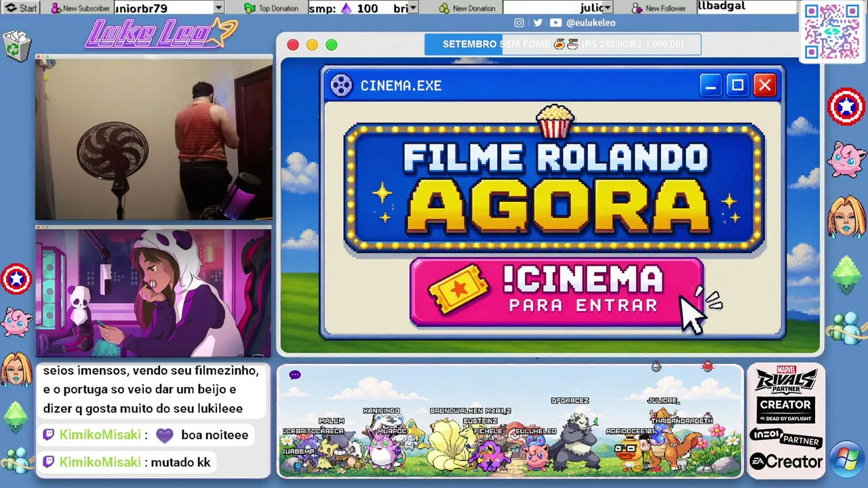The height and width of the screenshot is (488, 868).
Task: Close the CINEMA.EXE window
Action: pyautogui.click(x=765, y=85)
